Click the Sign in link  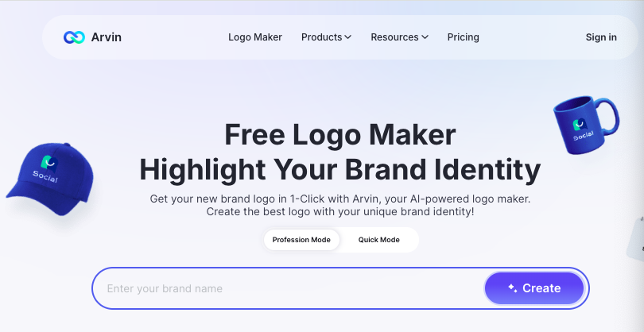point(601,37)
